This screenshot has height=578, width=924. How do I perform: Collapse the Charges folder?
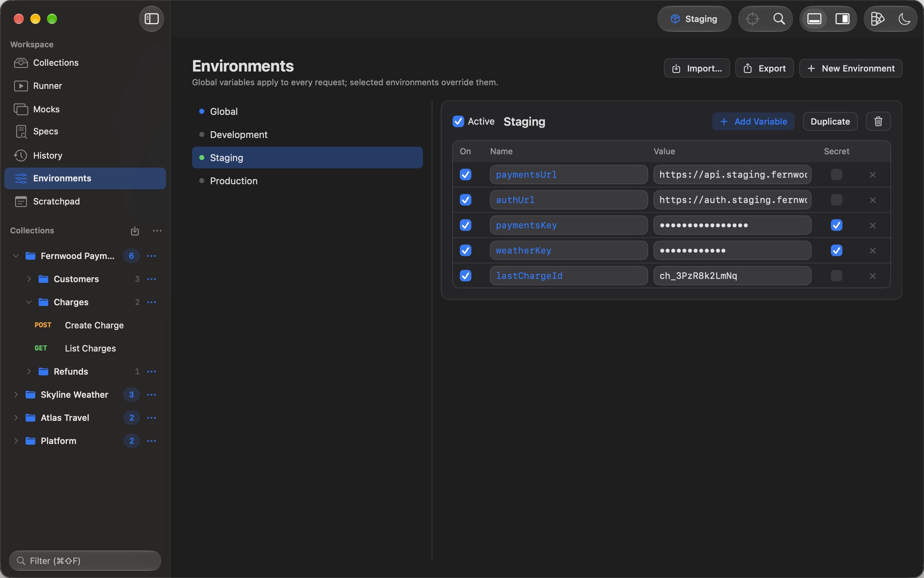(29, 302)
